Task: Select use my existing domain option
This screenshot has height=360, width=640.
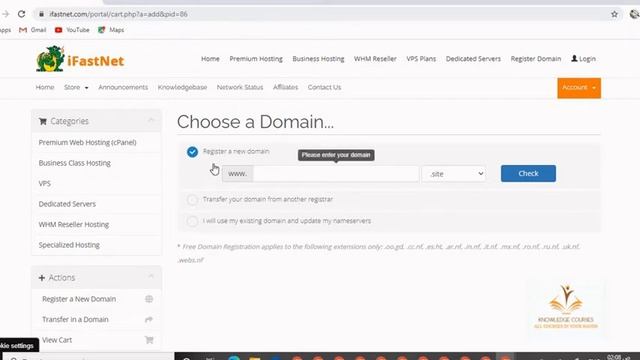Action: 192,221
